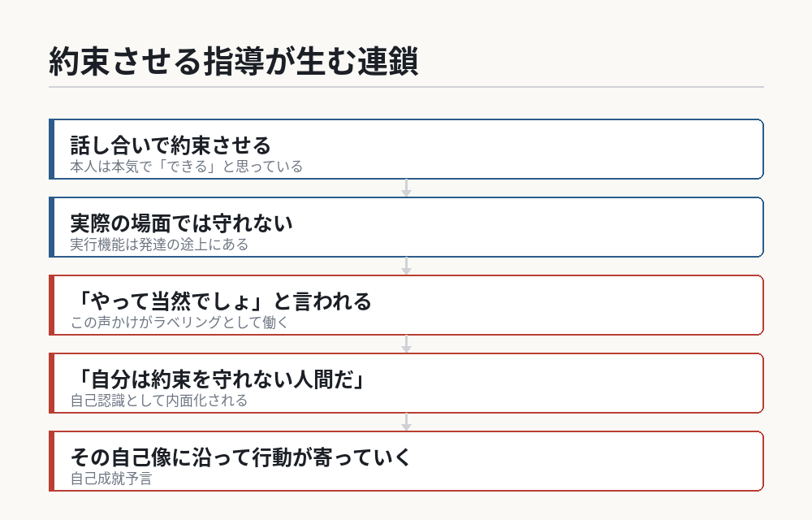
Task: Click the blue accent bar of the first box
Action: tap(51, 149)
